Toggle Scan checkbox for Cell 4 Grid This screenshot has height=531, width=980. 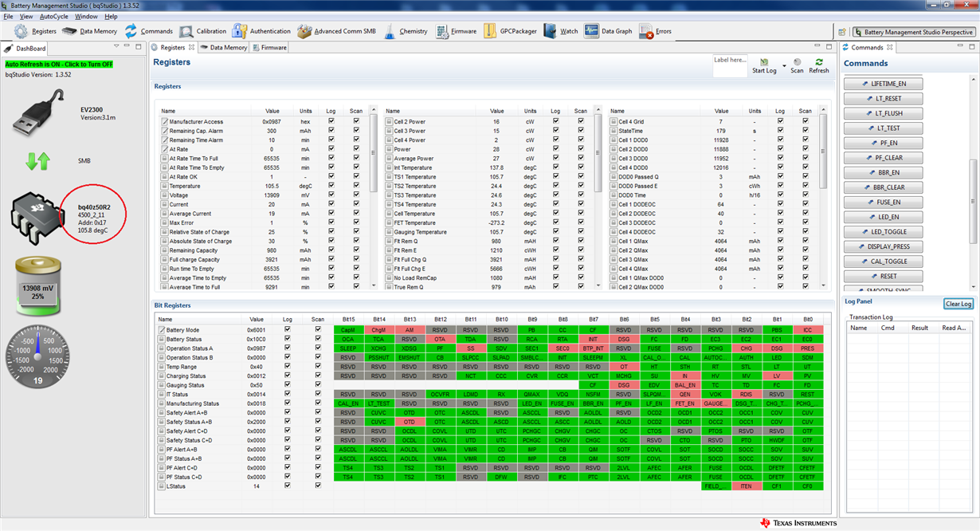[x=806, y=121]
